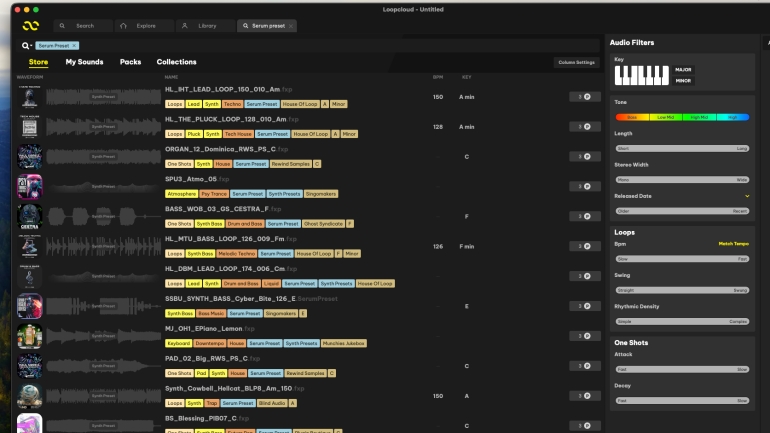Open the pack artwork for HL_IHT_LEAD_LOOP_150_010_Am

point(29,97)
